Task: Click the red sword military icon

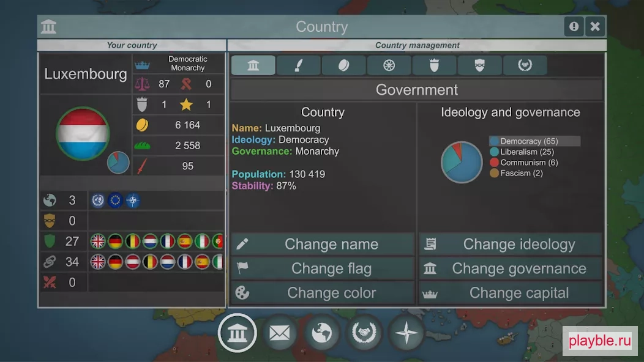Action: click(x=142, y=166)
